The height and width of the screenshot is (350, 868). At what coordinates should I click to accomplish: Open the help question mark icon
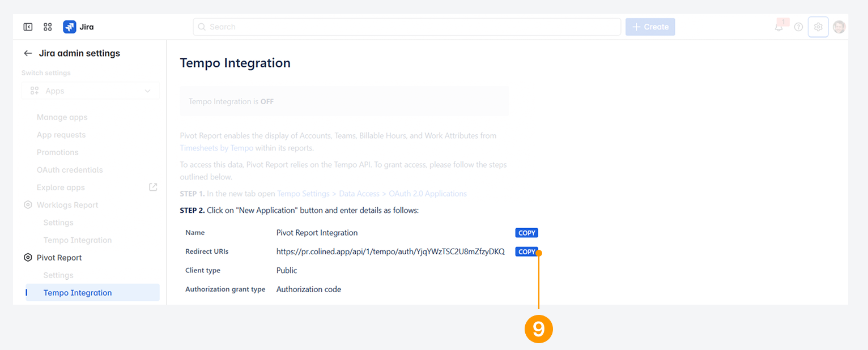[798, 27]
